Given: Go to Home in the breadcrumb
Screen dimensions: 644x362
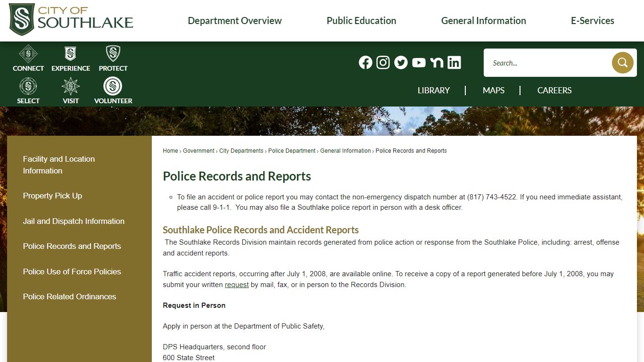Looking at the screenshot, I should tap(170, 151).
